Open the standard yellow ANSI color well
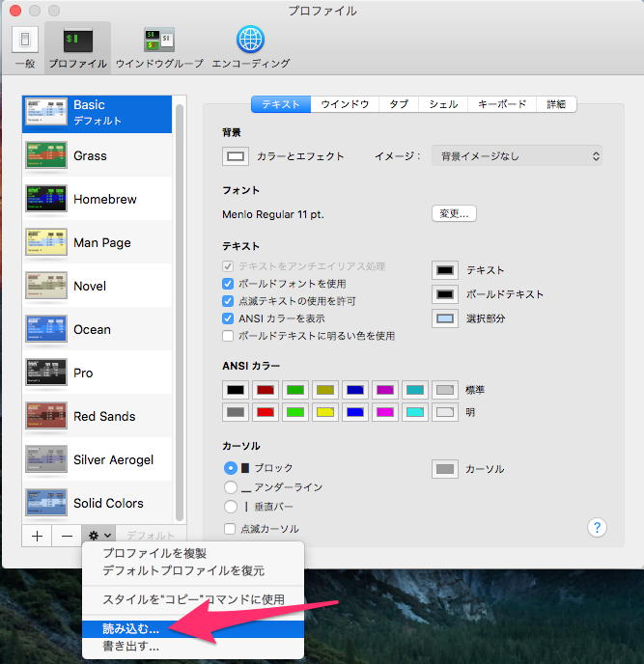The width and height of the screenshot is (644, 664). point(325,390)
